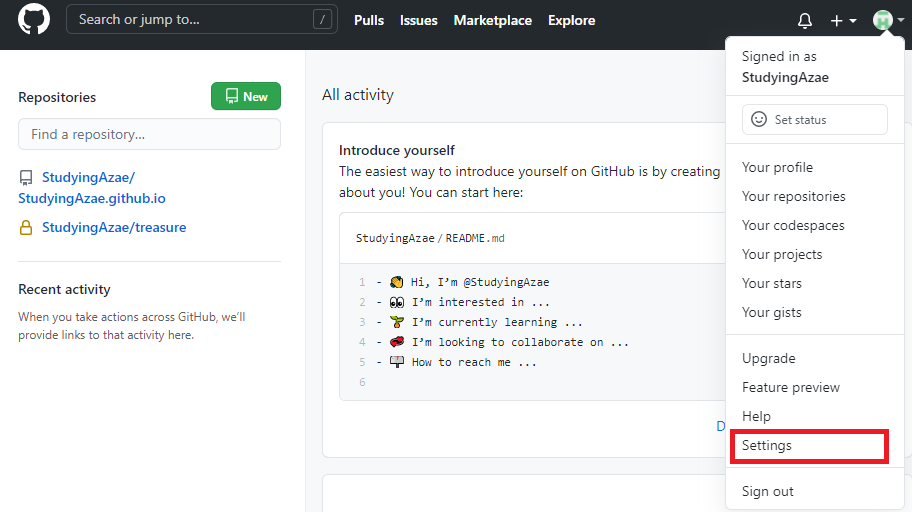Click the 'Recent activity' heading
Image resolution: width=912 pixels, height=512 pixels.
click(64, 289)
